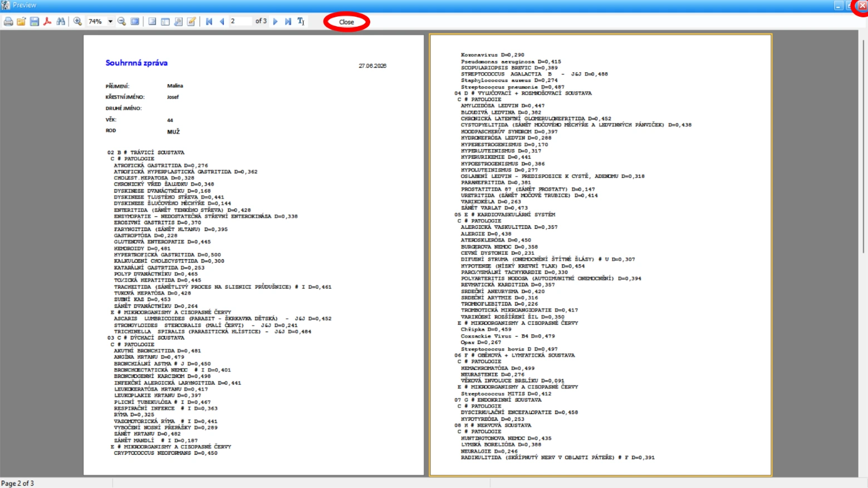Export report to PDF
The height and width of the screenshot is (488, 868).
pos(47,22)
